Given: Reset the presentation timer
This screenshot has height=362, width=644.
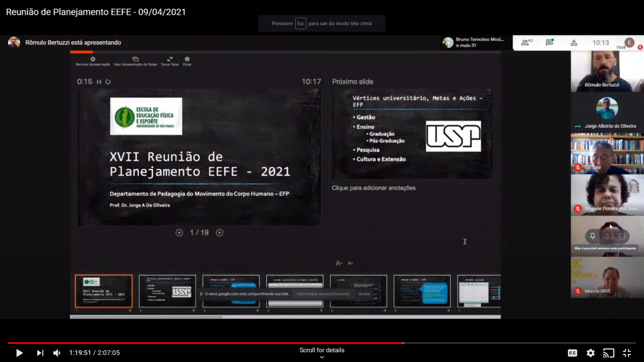Looking at the screenshot, I should tap(108, 82).
